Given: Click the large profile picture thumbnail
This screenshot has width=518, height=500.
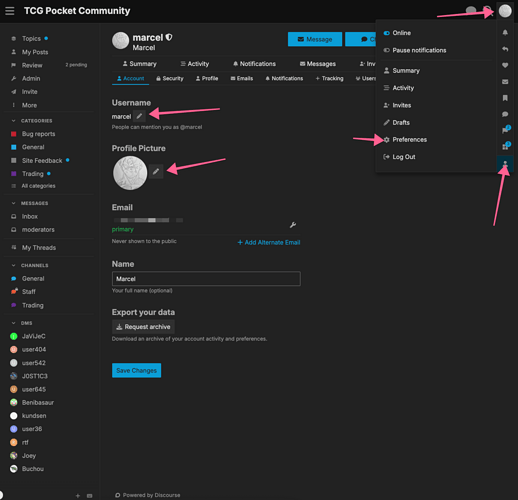Looking at the screenshot, I should [x=130, y=173].
